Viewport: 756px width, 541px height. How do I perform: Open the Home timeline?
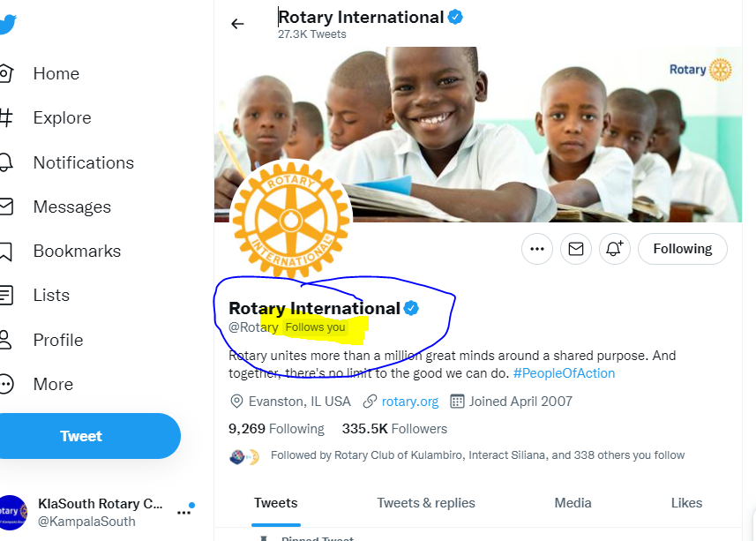click(x=40, y=74)
